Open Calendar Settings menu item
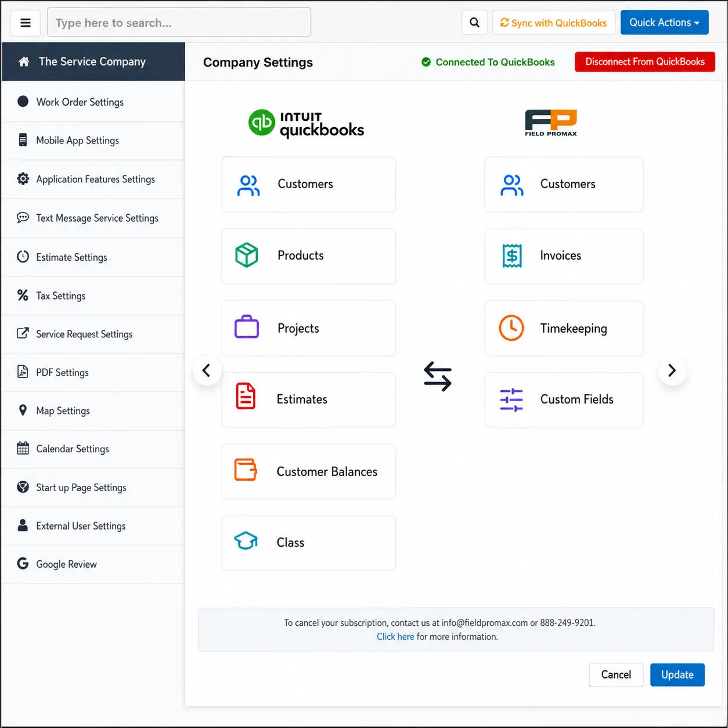 pos(93,449)
